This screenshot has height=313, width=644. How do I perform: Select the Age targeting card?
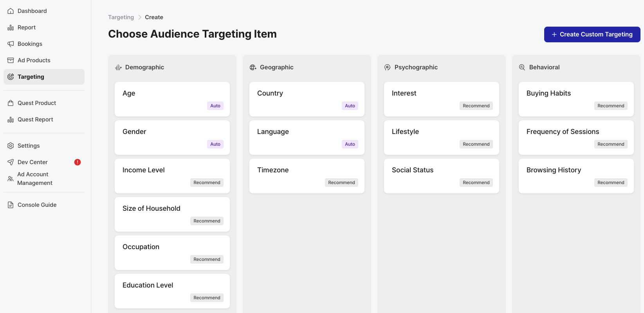[x=172, y=99]
